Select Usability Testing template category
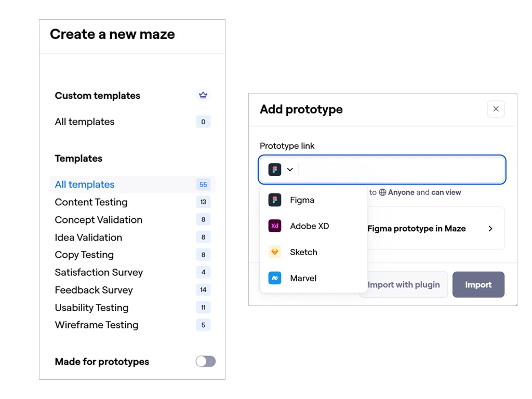 tap(91, 308)
